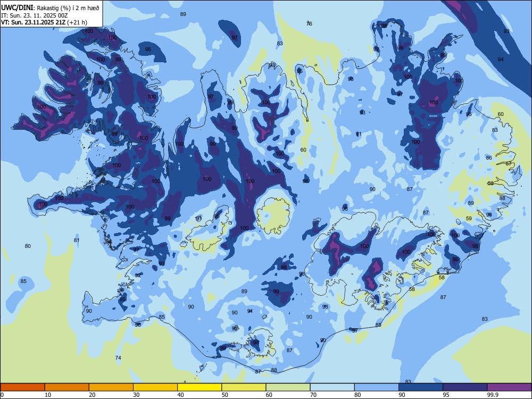
Task: Click the '76' humidity value on the map
Action: coord(309,23)
